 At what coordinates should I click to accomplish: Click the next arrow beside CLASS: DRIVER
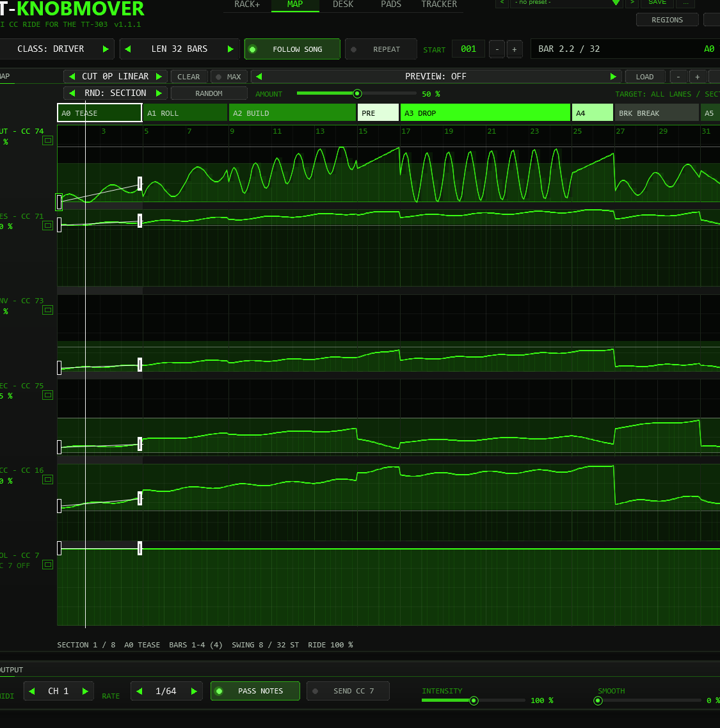click(106, 49)
